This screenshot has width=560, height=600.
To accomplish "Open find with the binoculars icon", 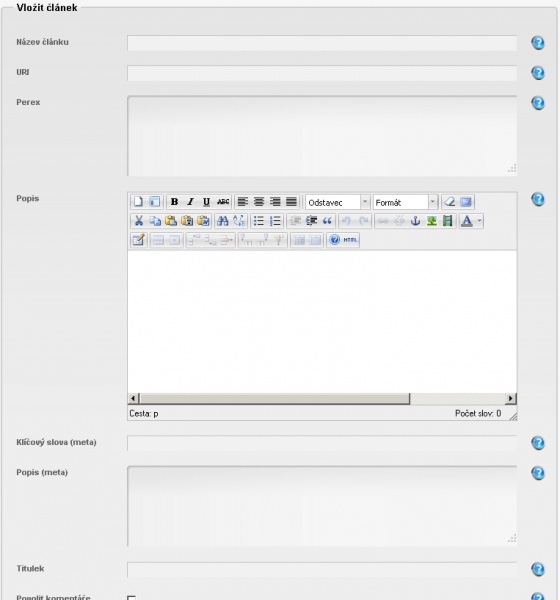I will (222, 221).
